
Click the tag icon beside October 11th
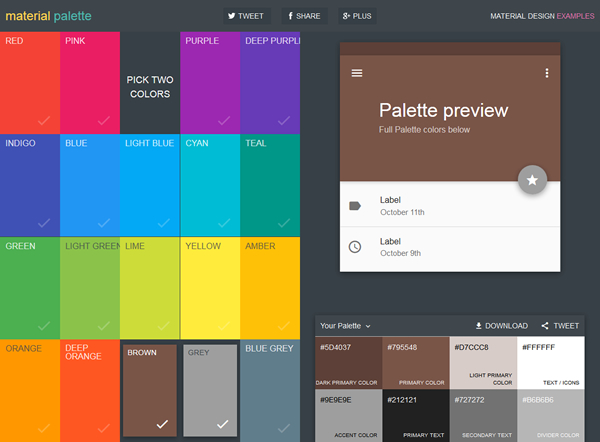(x=355, y=206)
